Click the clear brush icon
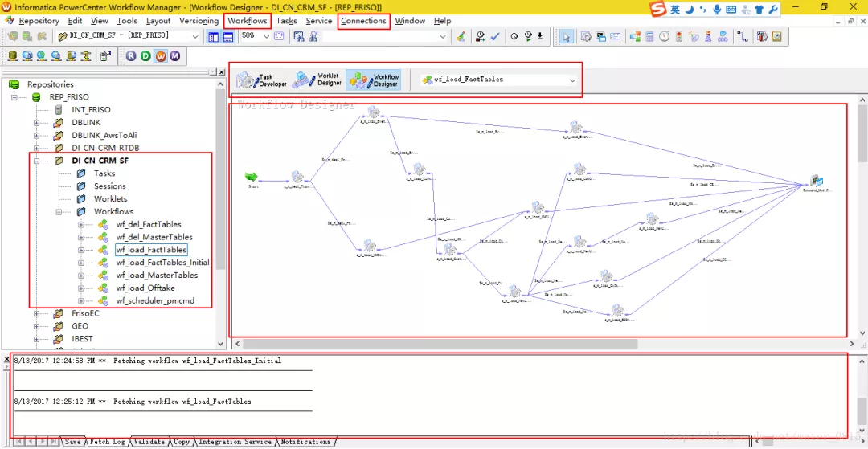Screen dimensions: 868x449 (461, 36)
